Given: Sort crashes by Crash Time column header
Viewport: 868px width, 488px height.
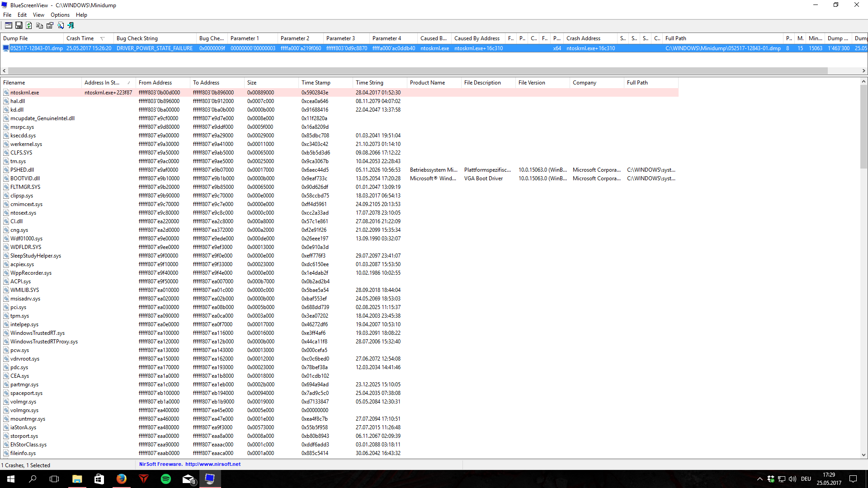Looking at the screenshot, I should tap(80, 38).
